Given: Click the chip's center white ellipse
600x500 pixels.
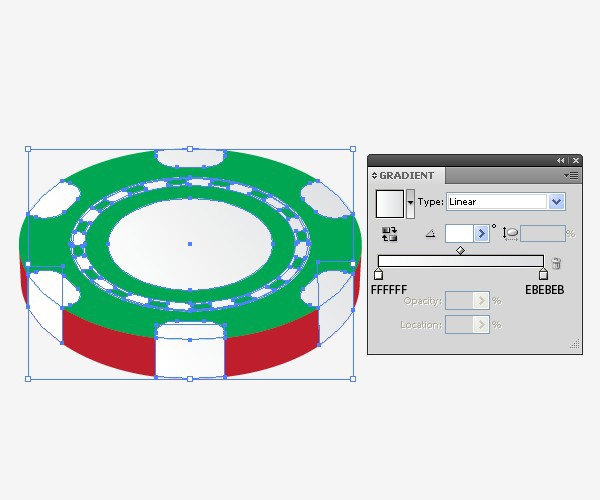Looking at the screenshot, I should [189, 243].
